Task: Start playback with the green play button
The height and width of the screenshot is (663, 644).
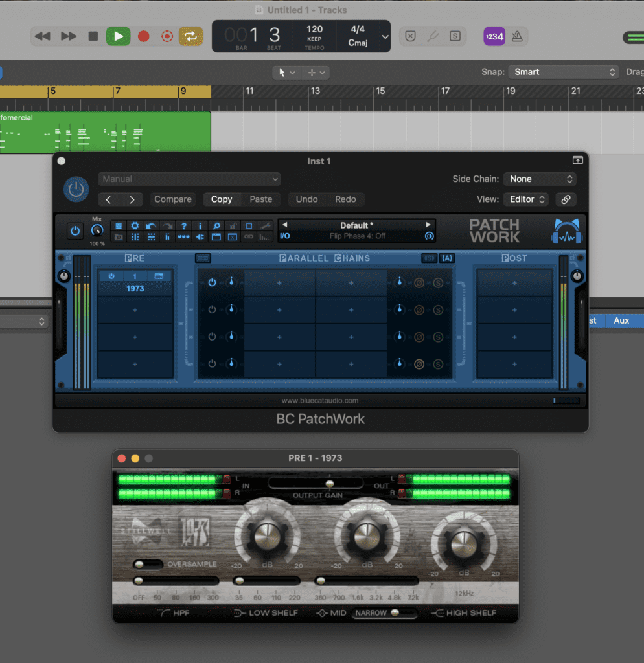Action: pyautogui.click(x=118, y=36)
